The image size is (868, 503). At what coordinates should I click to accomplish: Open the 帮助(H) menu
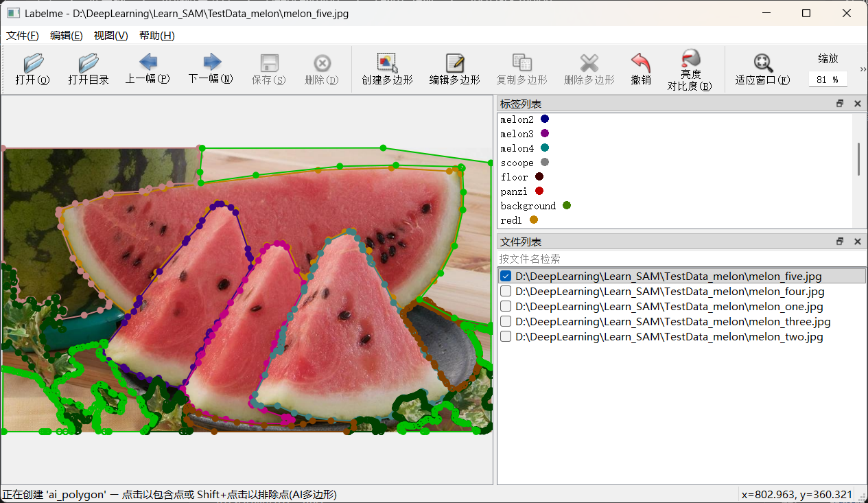157,36
